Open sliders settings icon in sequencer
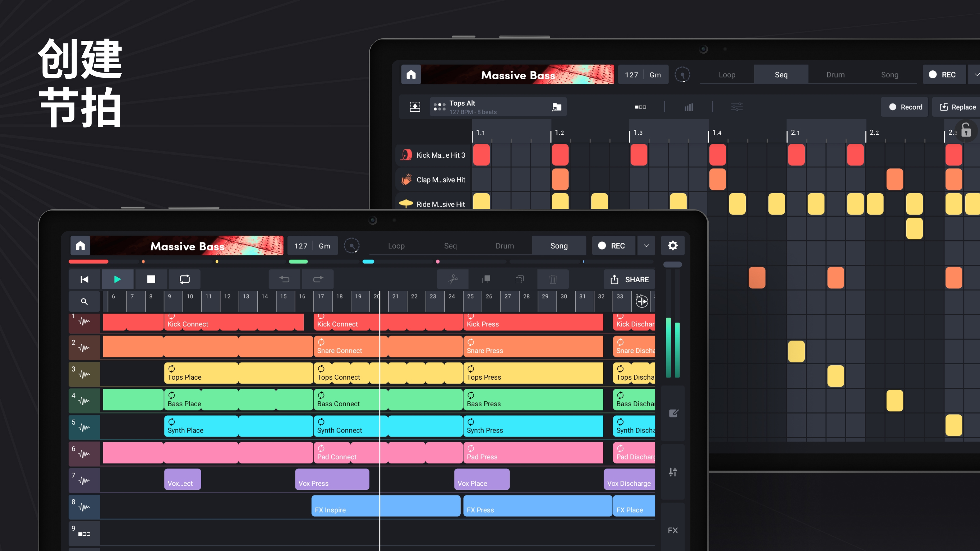 [737, 107]
